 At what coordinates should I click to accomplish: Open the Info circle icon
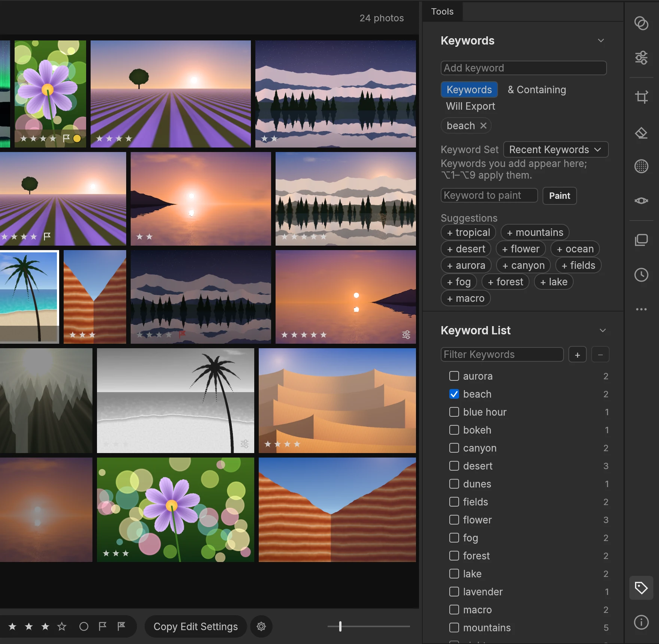[641, 622]
